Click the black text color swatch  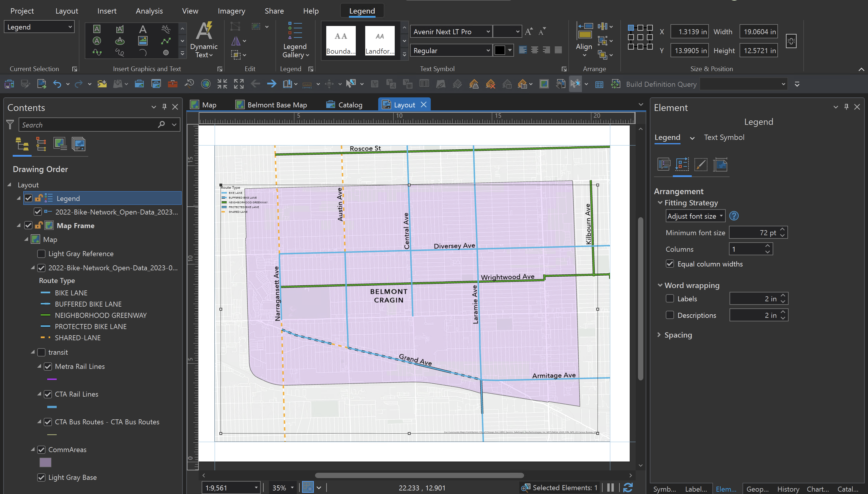click(x=500, y=50)
